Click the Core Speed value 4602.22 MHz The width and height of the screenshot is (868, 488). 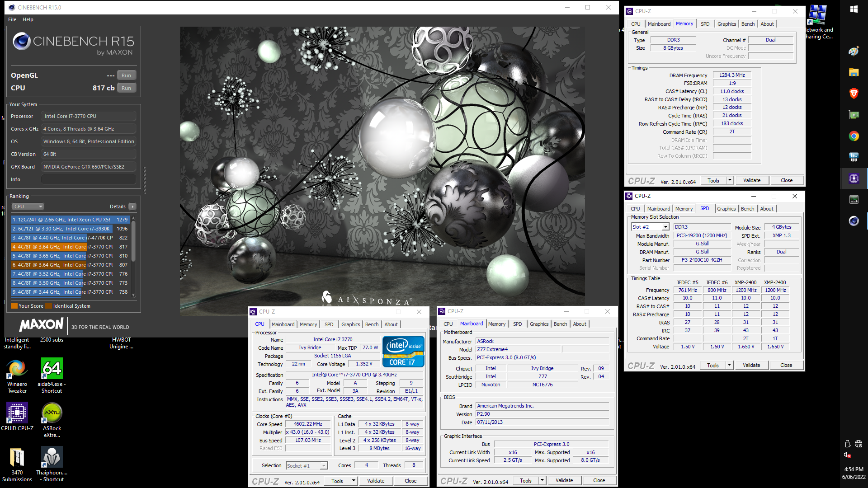308,424
